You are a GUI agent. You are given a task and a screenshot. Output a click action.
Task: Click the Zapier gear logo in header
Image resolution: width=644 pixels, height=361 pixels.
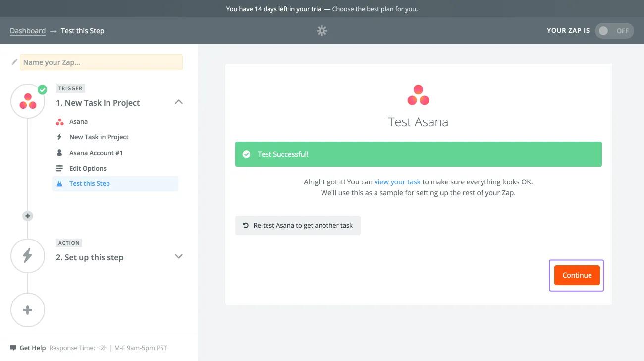tap(322, 31)
